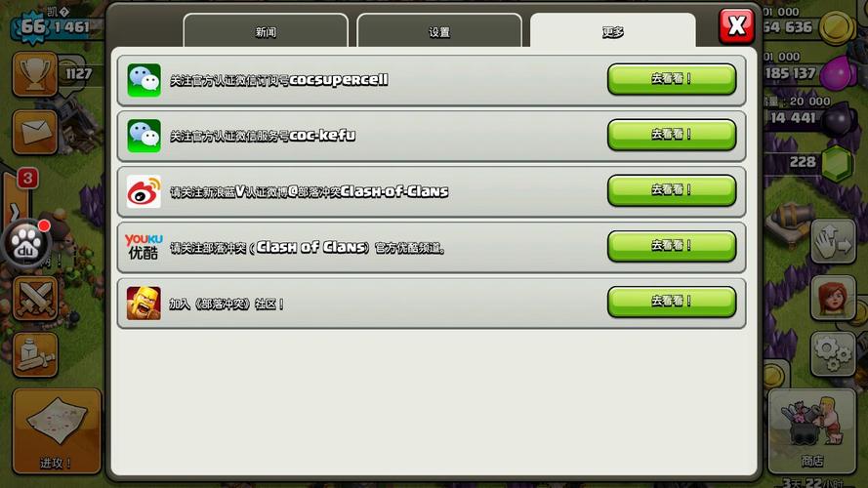Click 去看看 beside the Weibo entry
This screenshot has height=488, width=868.
672,190
